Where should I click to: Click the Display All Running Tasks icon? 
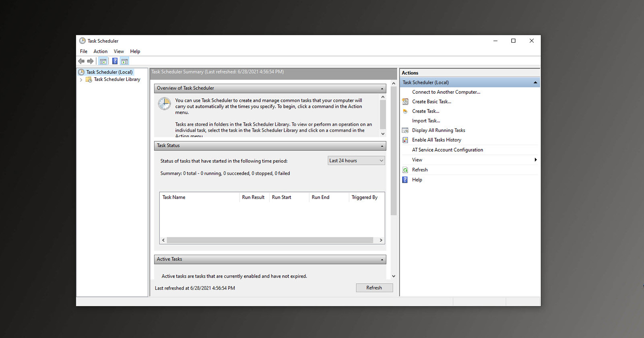tap(405, 130)
